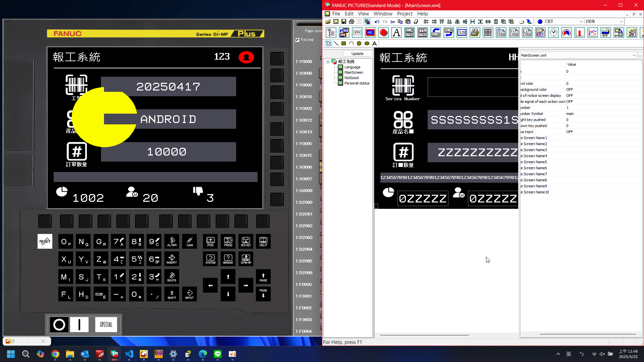
Task: Select the large A label tool
Action: click(396, 33)
